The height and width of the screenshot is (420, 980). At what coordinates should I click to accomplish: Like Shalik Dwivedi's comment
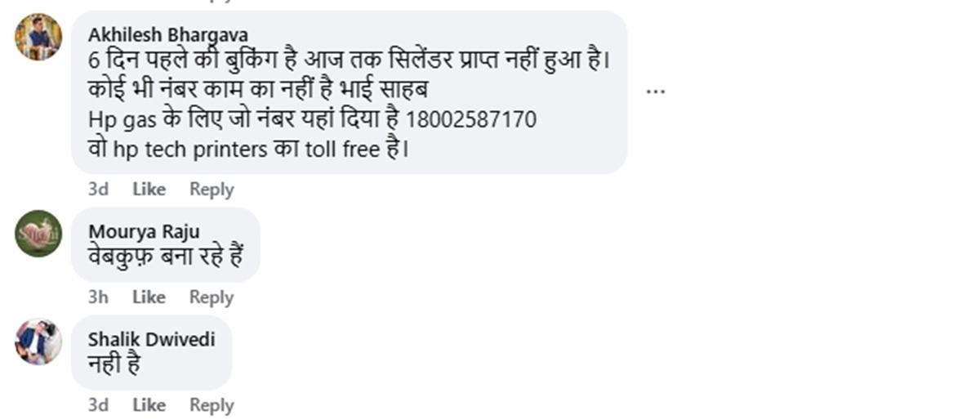[x=149, y=404]
